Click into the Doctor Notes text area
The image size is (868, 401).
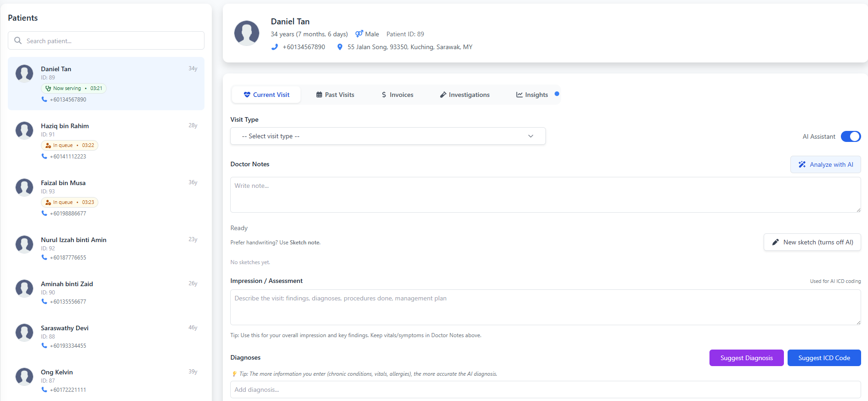tap(545, 195)
